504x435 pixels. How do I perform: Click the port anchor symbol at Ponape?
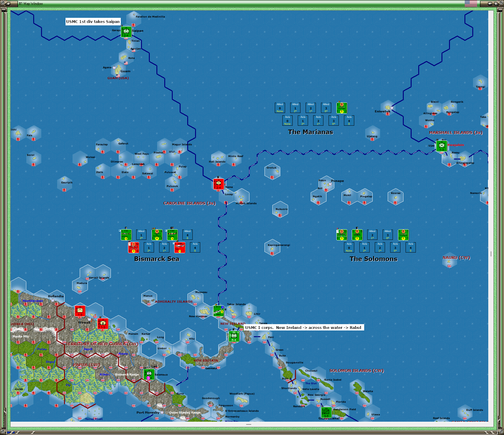(330, 184)
